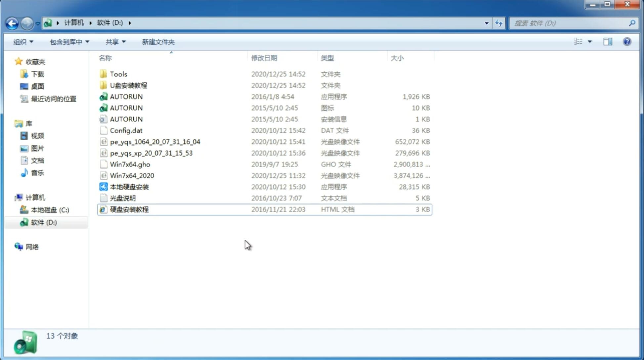Open the U盘安装教程 folder
The image size is (644, 360).
[128, 85]
